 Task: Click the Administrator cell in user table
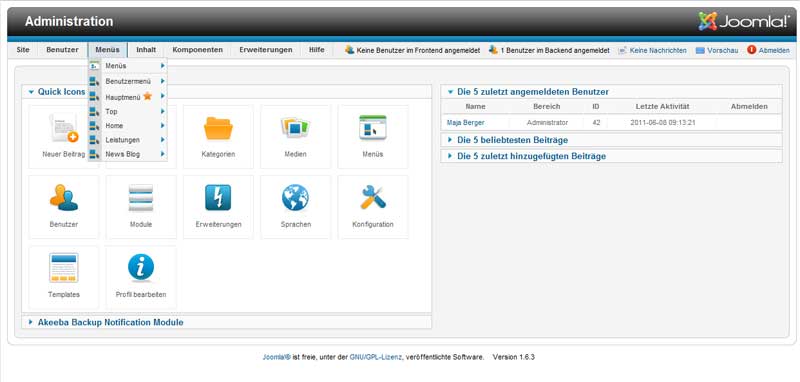point(547,123)
